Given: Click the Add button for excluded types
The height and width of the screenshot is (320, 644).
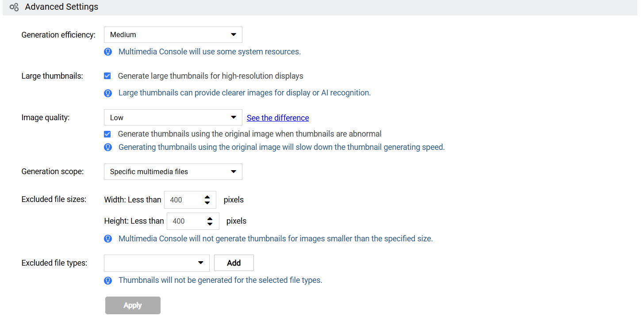Looking at the screenshot, I should point(234,263).
